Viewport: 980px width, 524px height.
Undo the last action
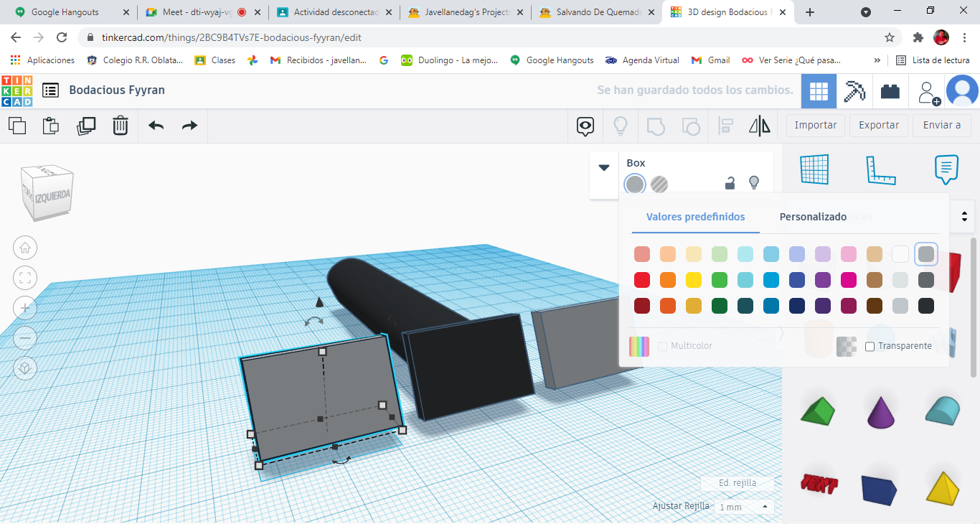[x=156, y=126]
